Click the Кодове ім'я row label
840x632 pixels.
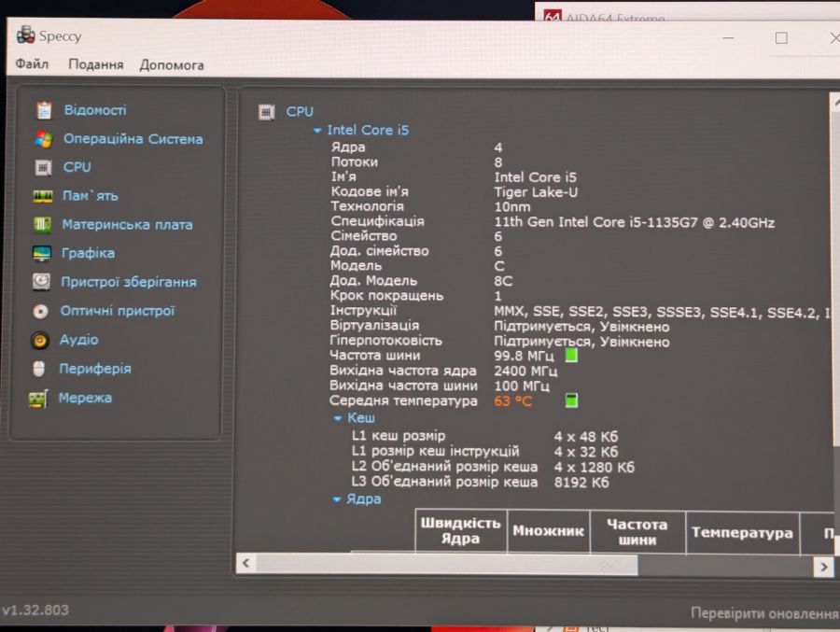[x=370, y=191]
